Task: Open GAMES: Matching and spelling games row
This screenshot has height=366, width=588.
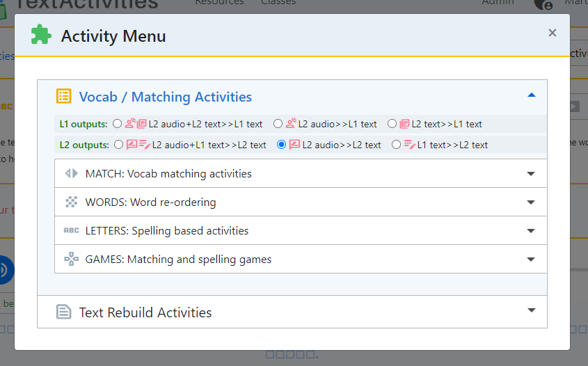Action: pos(301,259)
